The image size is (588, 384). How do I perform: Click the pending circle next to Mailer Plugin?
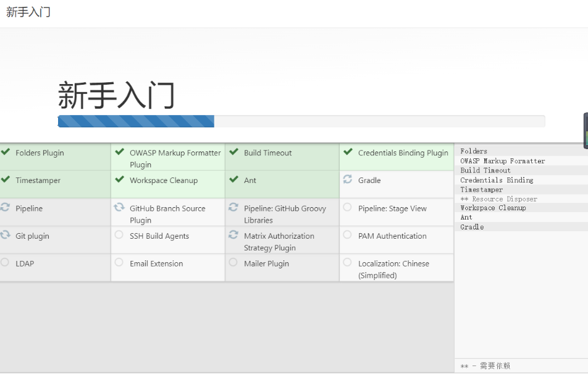[x=233, y=262]
